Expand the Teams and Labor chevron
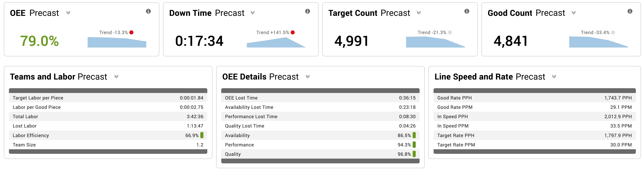Screen dimensions: 644x170 click(x=116, y=77)
